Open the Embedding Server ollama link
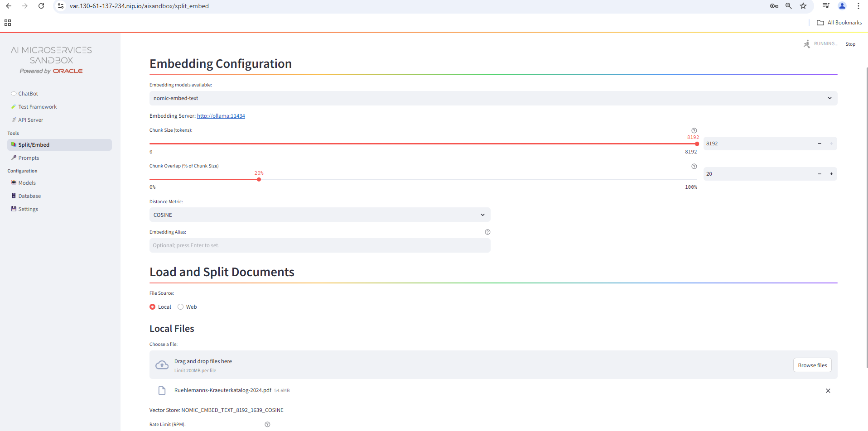 pos(221,116)
